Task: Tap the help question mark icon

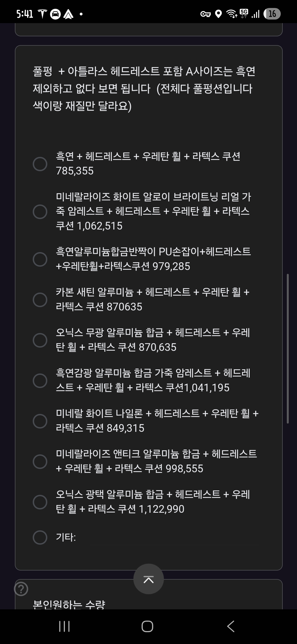Action: [x=21, y=589]
